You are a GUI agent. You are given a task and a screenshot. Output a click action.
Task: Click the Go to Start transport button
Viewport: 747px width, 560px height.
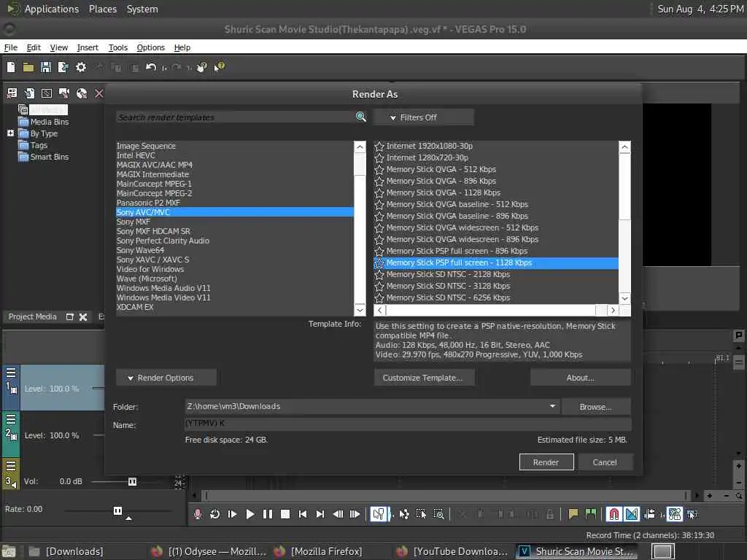tap(303, 514)
